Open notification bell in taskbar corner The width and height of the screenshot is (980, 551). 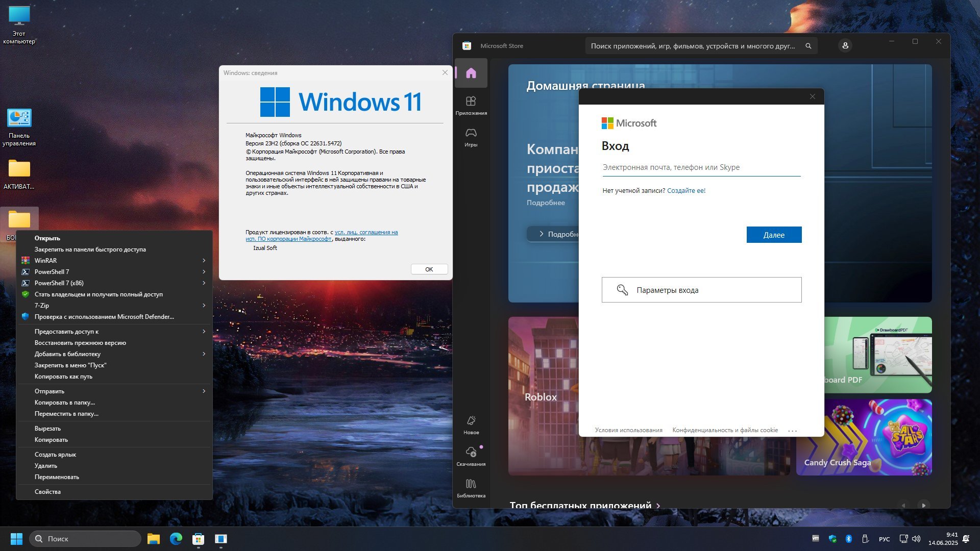(966, 539)
